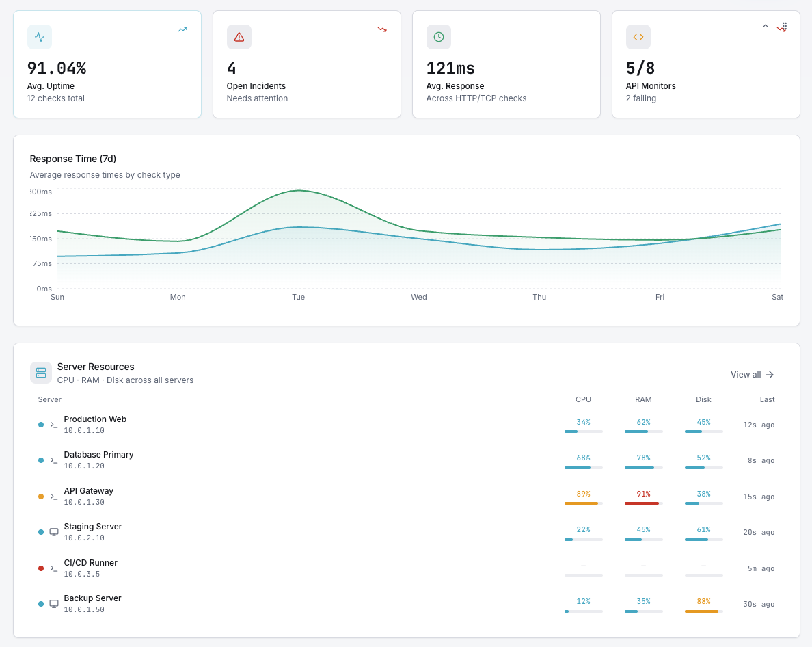Click API Gateway's red RAM usage bar
The height and width of the screenshot is (647, 812).
643,504
